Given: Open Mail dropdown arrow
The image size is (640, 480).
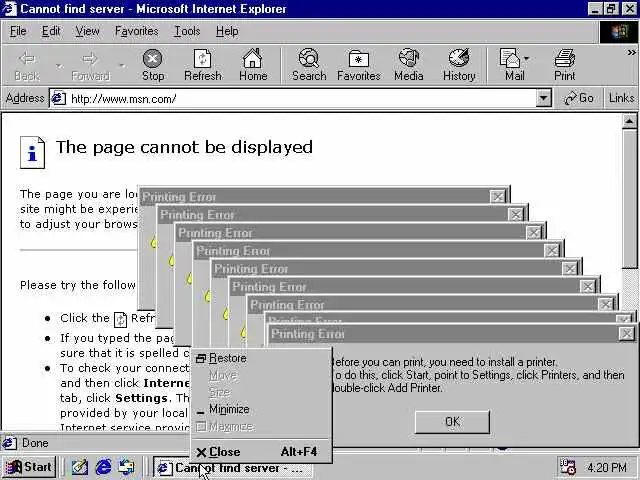Looking at the screenshot, I should click(527, 58).
